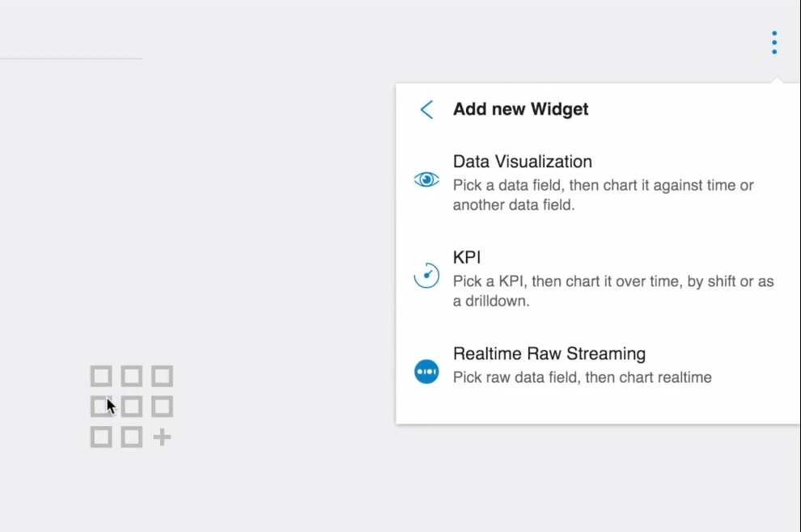The width and height of the screenshot is (801, 532).
Task: Click the 'Add new Widget' panel heading
Action: 520,109
